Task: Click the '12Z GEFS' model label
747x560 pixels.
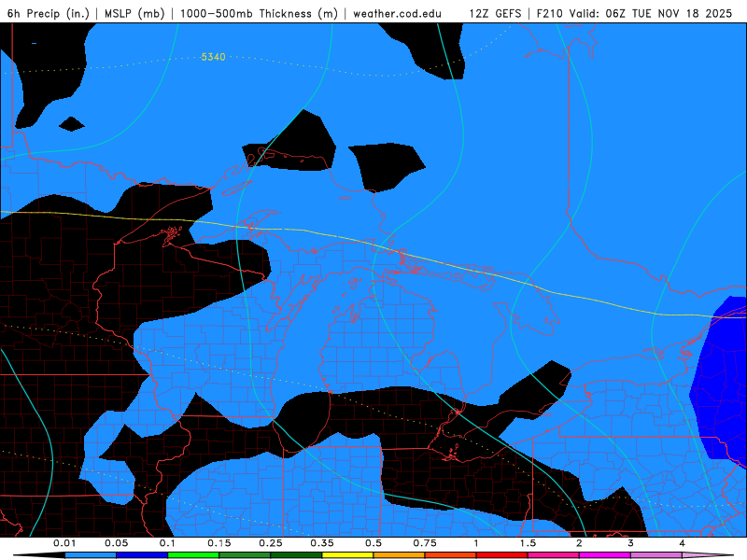Action: (495, 13)
